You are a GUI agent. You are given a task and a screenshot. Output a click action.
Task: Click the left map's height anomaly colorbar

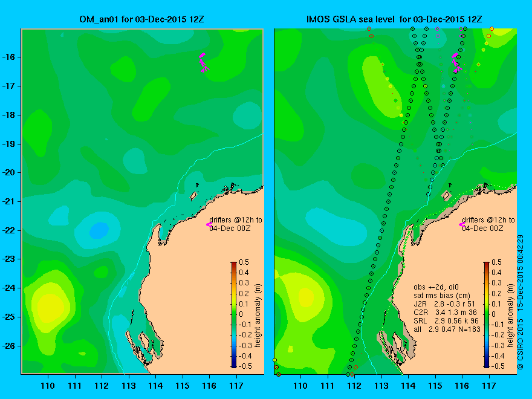click(x=234, y=314)
